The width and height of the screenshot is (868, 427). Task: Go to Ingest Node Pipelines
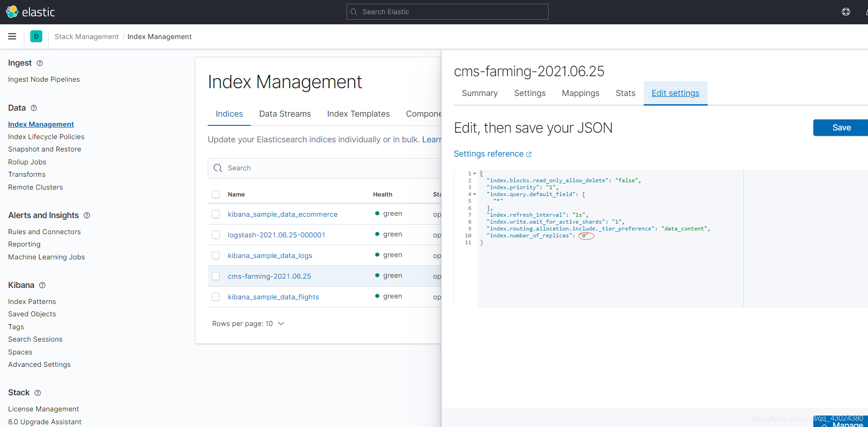44,79
